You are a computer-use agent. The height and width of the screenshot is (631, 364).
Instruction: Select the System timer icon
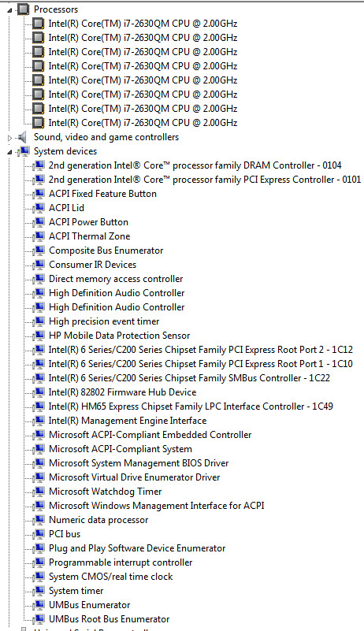(39, 591)
